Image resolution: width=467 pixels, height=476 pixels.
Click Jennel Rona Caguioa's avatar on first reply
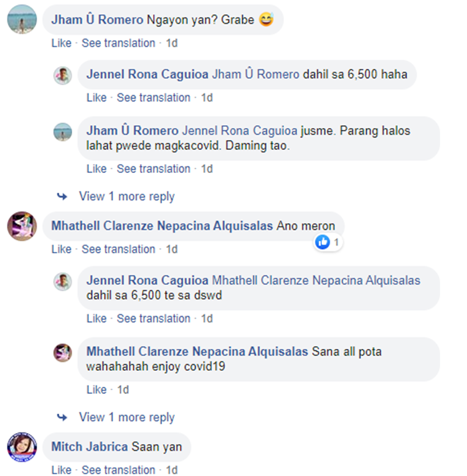(x=63, y=75)
